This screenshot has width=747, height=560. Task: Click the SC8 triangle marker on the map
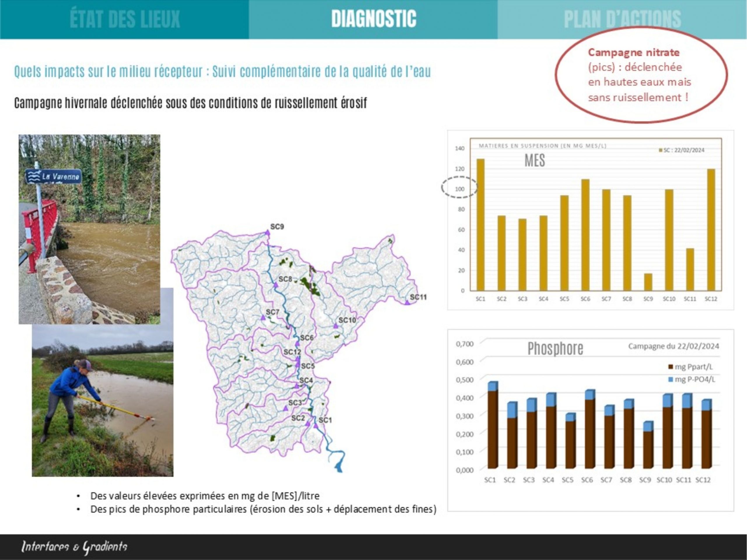click(x=276, y=285)
